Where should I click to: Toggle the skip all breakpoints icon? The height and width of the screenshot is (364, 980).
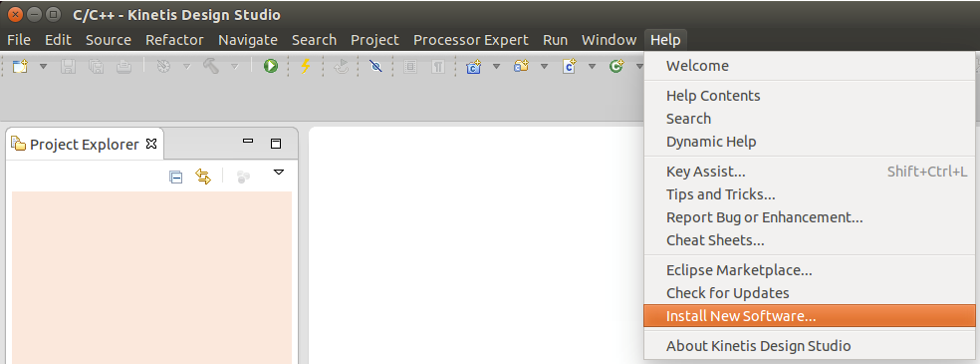tap(375, 66)
